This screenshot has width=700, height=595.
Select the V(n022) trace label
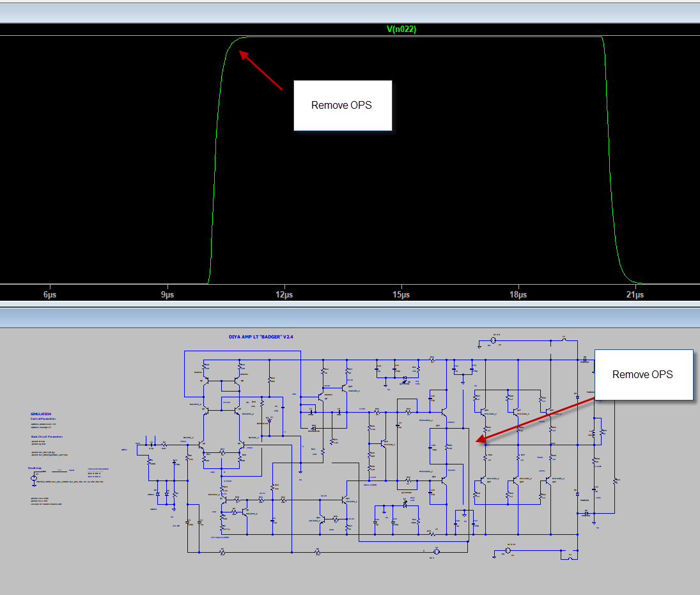click(401, 29)
